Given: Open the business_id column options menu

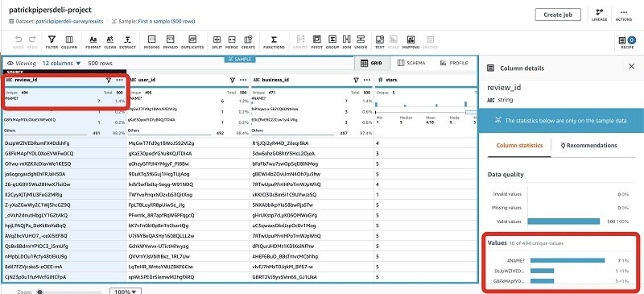Looking at the screenshot, I should pyautogui.click(x=367, y=81).
